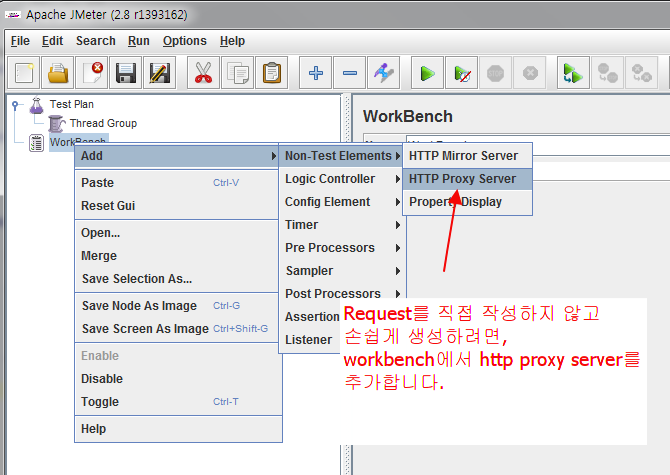Choose Property Display from submenu
Viewport: 670px width, 475px height.
pyautogui.click(x=467, y=202)
